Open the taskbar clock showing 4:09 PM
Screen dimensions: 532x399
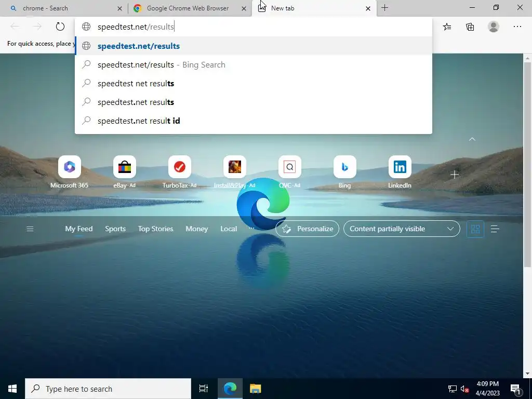(487, 389)
